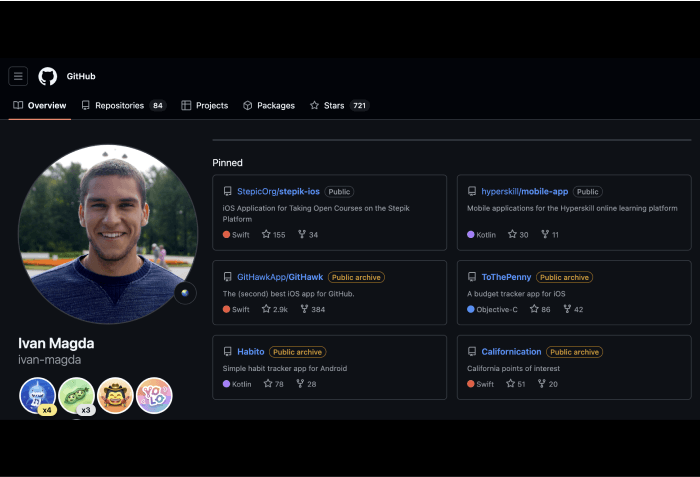The image size is (700, 477).
Task: Open the Pull Shark x4 achievement badge
Action: click(x=38, y=395)
